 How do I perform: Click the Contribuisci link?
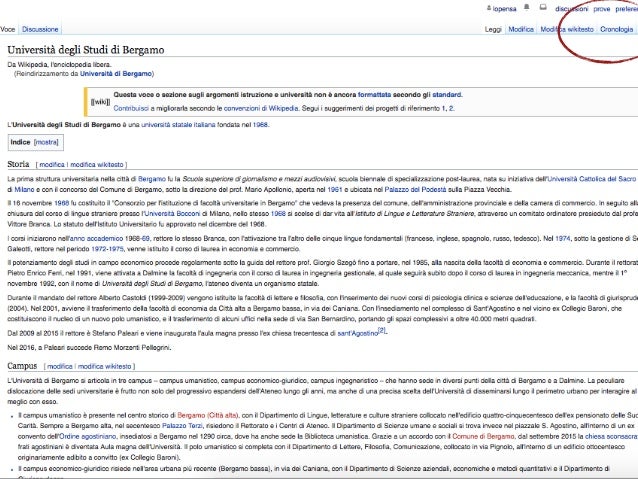131,108
